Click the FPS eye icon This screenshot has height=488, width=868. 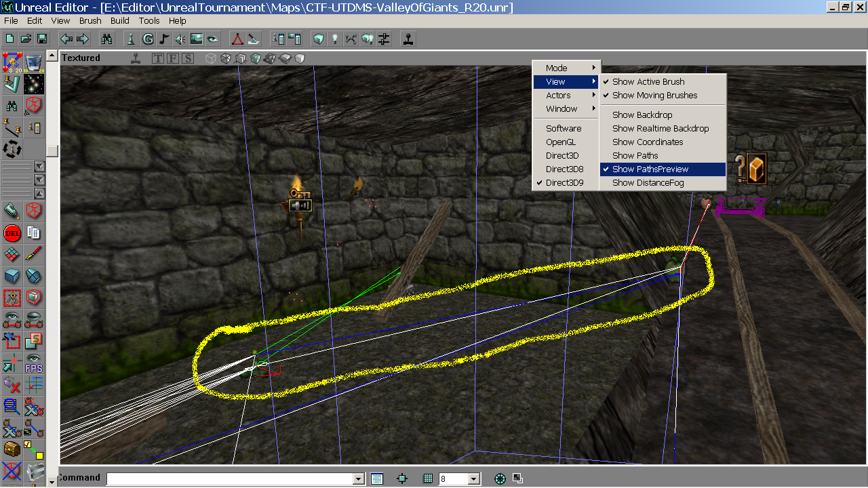click(x=34, y=363)
